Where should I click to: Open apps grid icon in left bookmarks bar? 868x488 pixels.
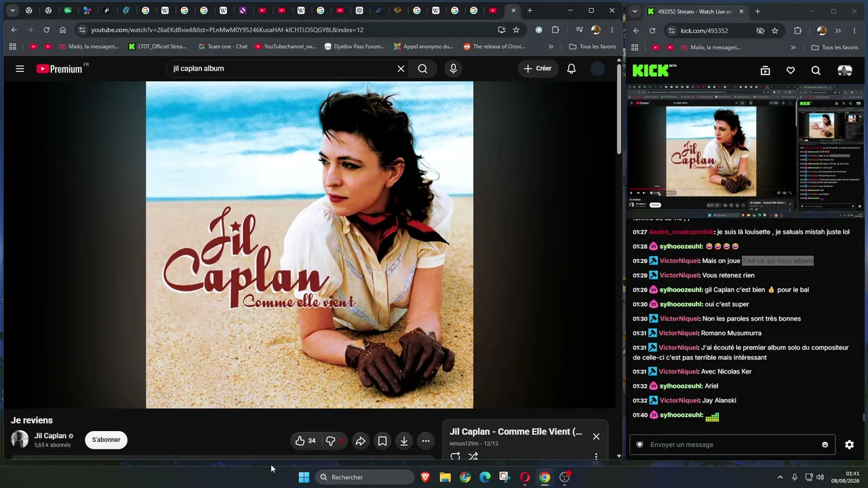(12, 47)
